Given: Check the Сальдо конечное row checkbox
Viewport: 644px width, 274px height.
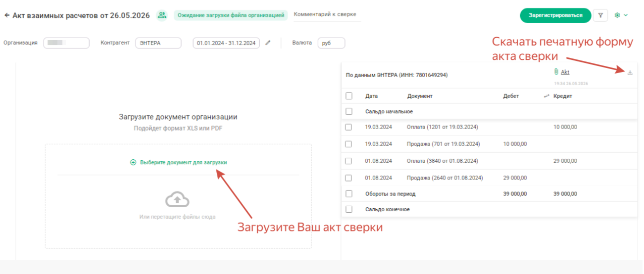Looking at the screenshot, I should [x=349, y=209].
